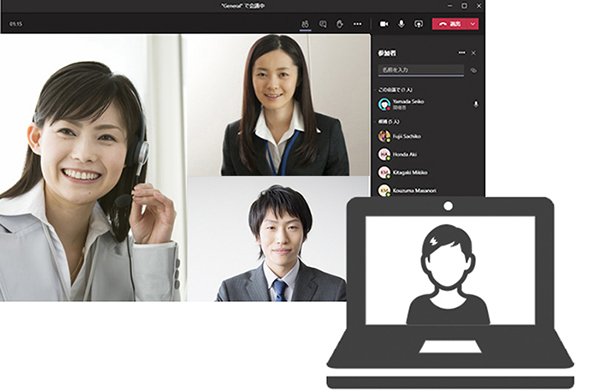Open the participants panel ellipsis options

tap(461, 53)
